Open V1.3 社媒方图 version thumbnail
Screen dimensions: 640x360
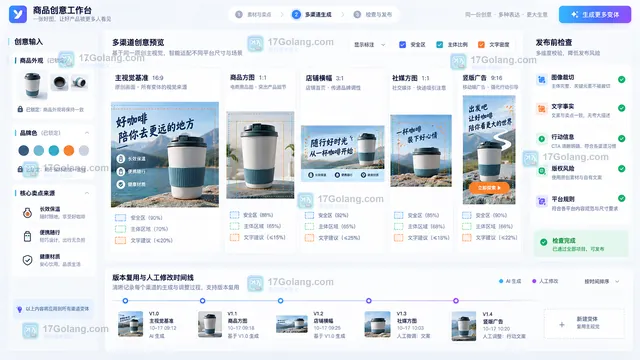coord(378,324)
